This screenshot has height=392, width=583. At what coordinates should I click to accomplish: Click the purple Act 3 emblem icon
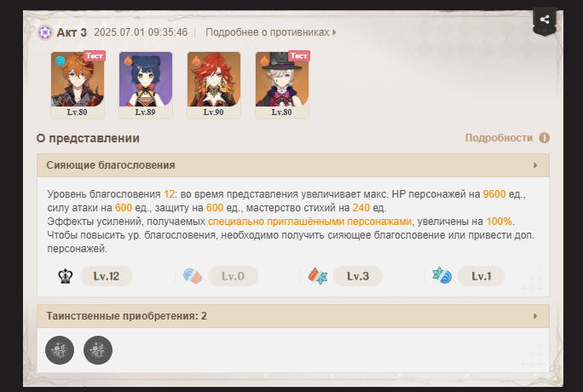tap(45, 32)
